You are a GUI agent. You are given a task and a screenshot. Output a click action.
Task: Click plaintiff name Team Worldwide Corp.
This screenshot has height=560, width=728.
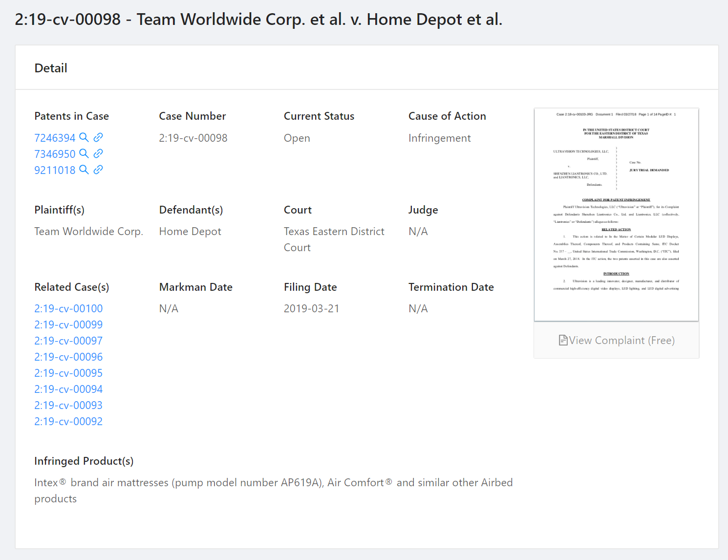88,232
